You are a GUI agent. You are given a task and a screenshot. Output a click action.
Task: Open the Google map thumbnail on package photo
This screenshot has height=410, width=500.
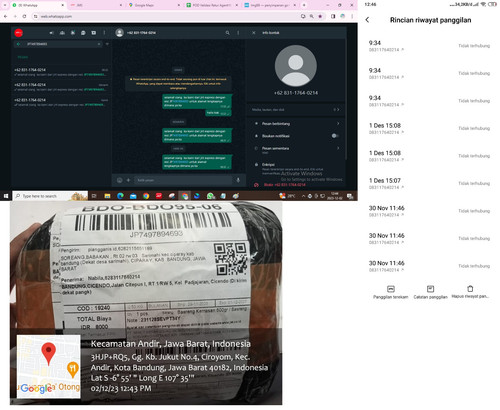[49, 366]
